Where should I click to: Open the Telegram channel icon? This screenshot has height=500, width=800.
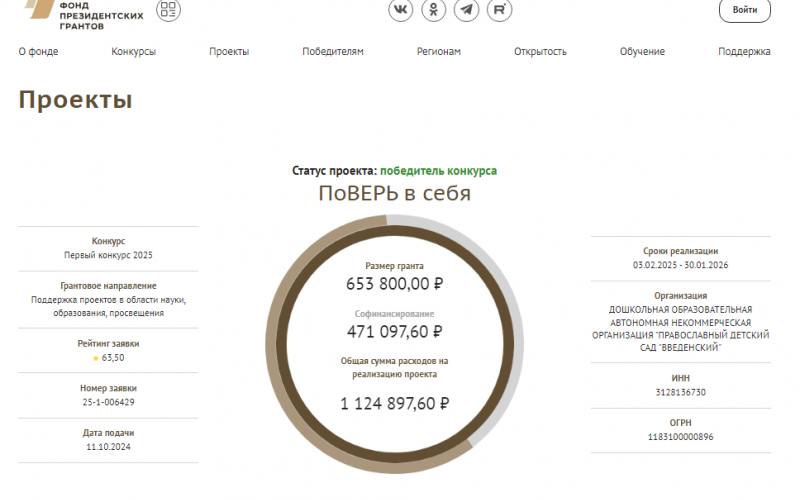[x=466, y=9]
